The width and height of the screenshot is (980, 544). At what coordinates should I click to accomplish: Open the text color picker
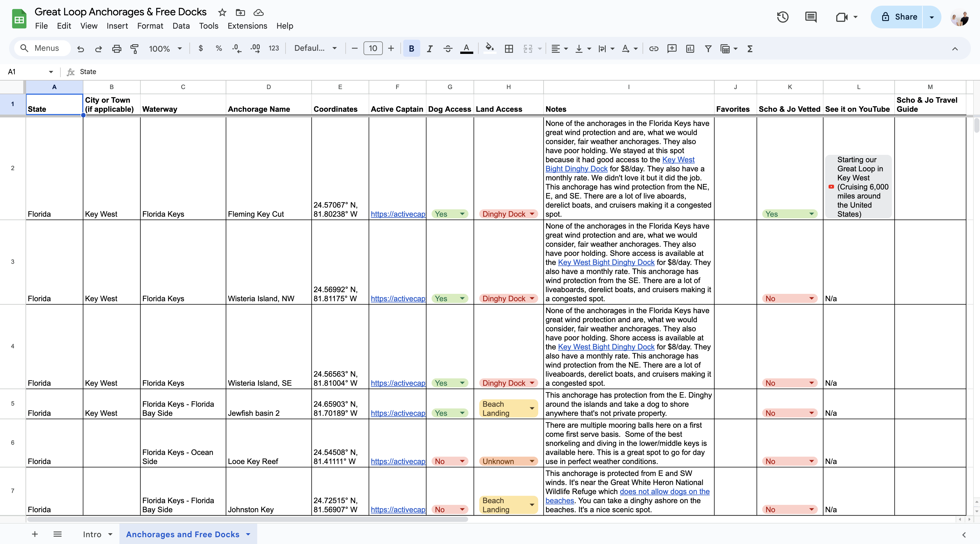(x=466, y=48)
